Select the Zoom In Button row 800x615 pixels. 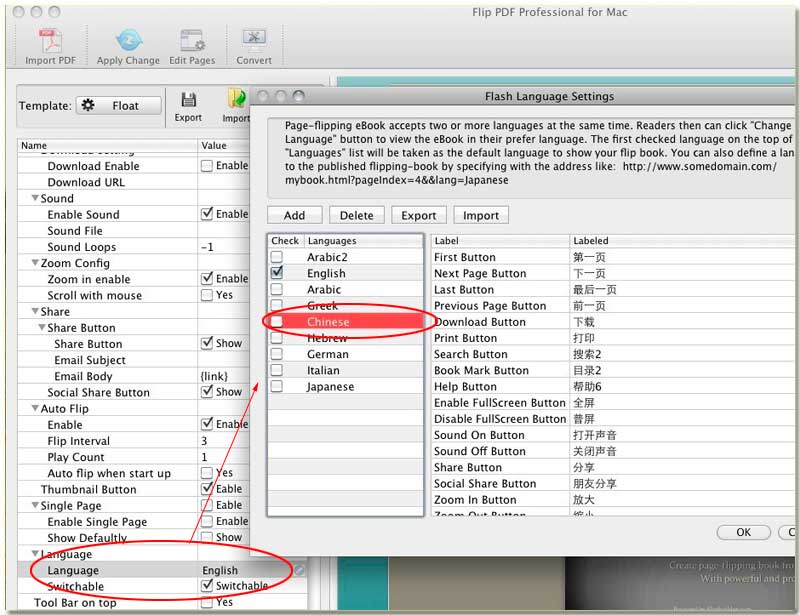click(x=615, y=500)
